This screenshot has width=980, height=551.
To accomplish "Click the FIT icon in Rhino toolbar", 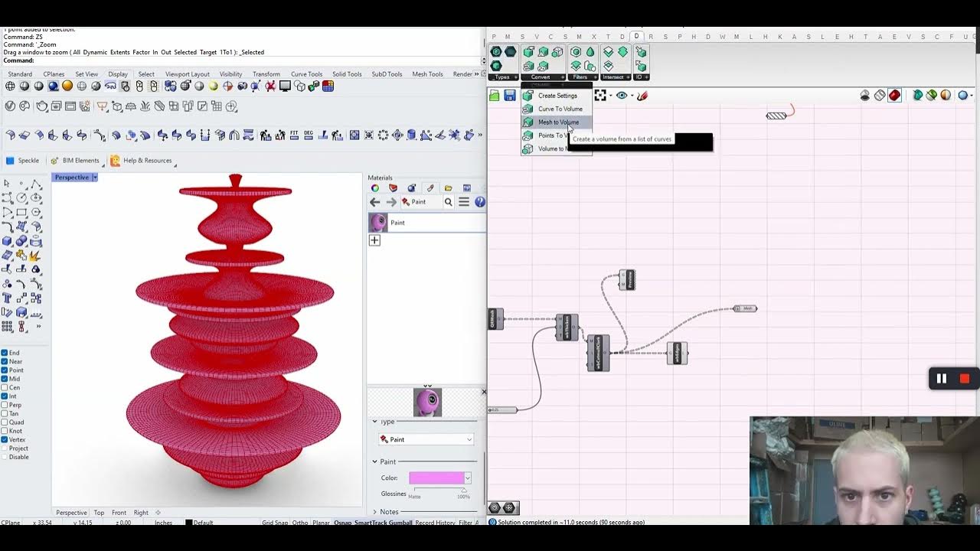I will point(294,135).
